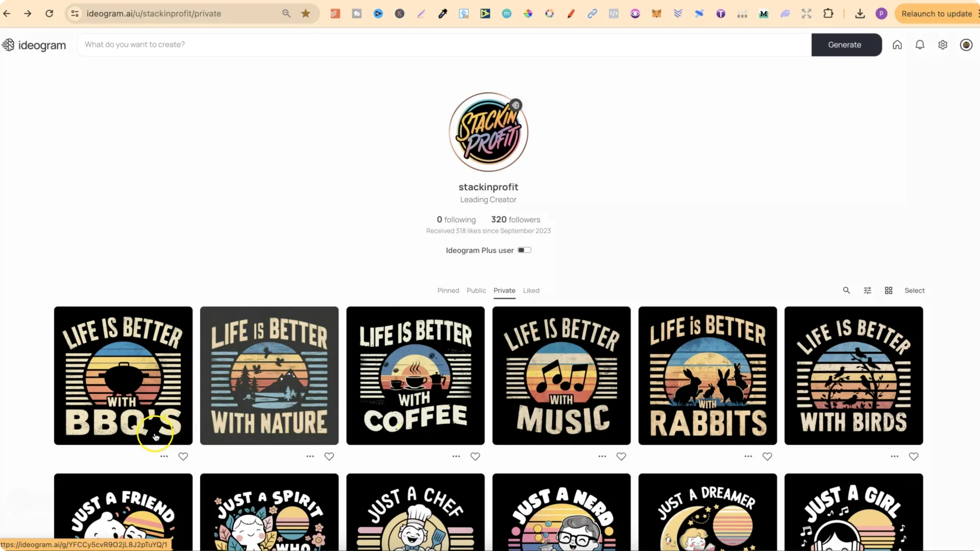Toggle the Ideogram Plus user switch
This screenshot has width=980, height=551.
pyautogui.click(x=524, y=250)
